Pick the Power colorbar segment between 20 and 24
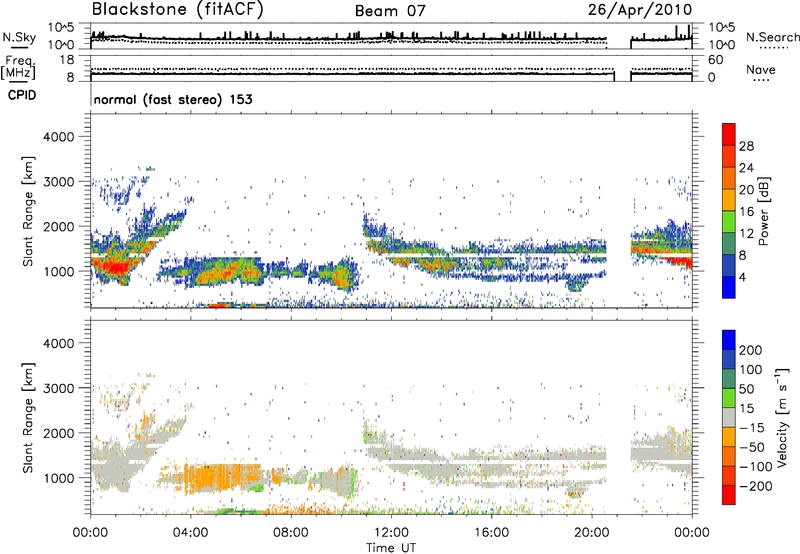The image size is (800, 554). [729, 178]
